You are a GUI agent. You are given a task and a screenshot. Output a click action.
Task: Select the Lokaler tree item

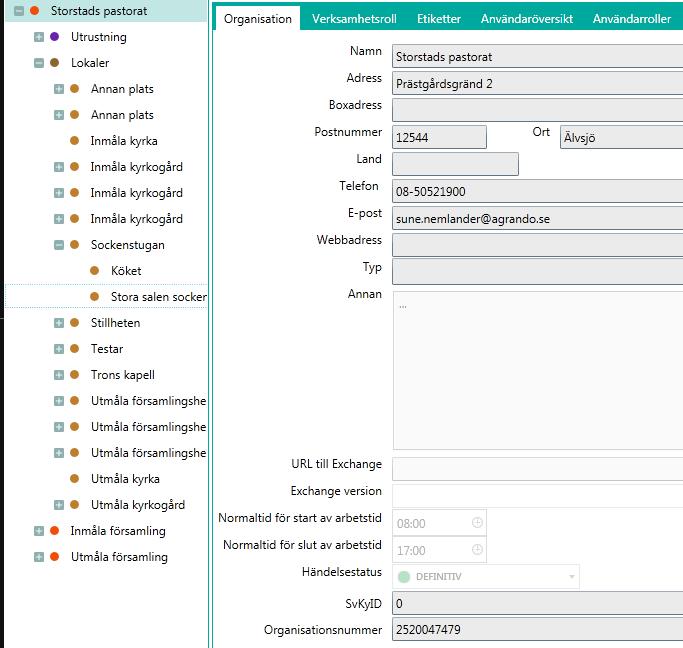coord(90,63)
